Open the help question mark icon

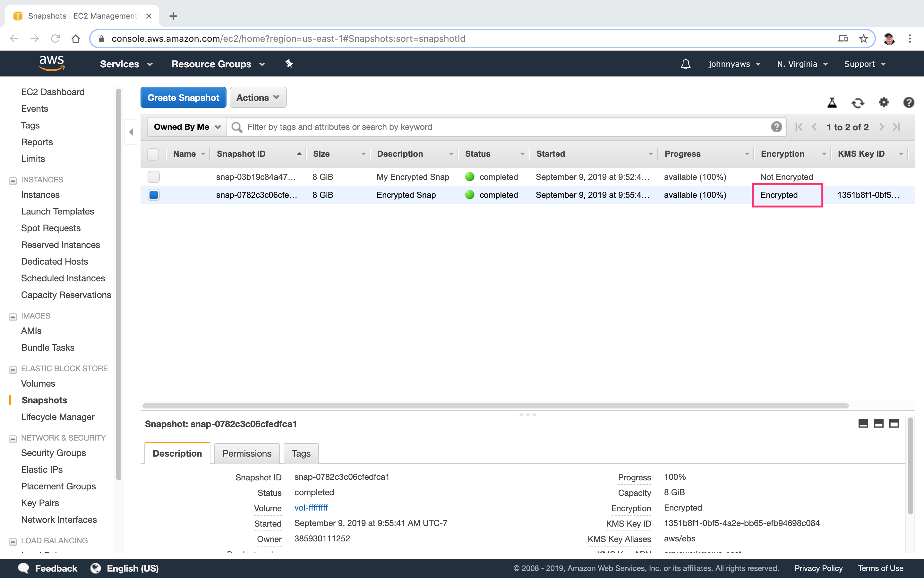click(908, 102)
